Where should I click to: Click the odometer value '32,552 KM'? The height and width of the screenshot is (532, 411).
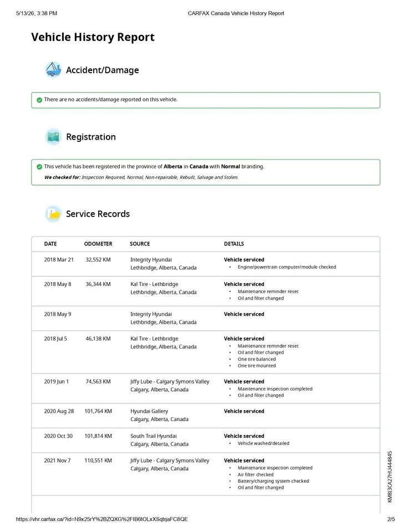tap(98, 259)
